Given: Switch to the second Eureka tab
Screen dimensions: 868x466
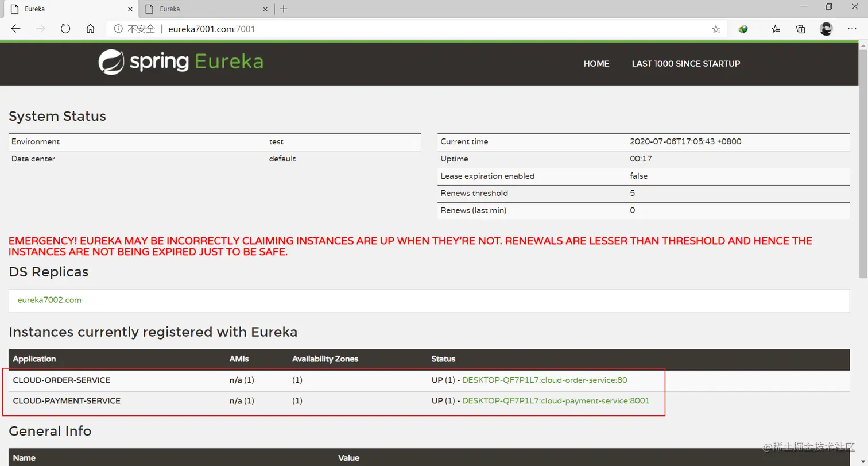Looking at the screenshot, I should point(207,9).
